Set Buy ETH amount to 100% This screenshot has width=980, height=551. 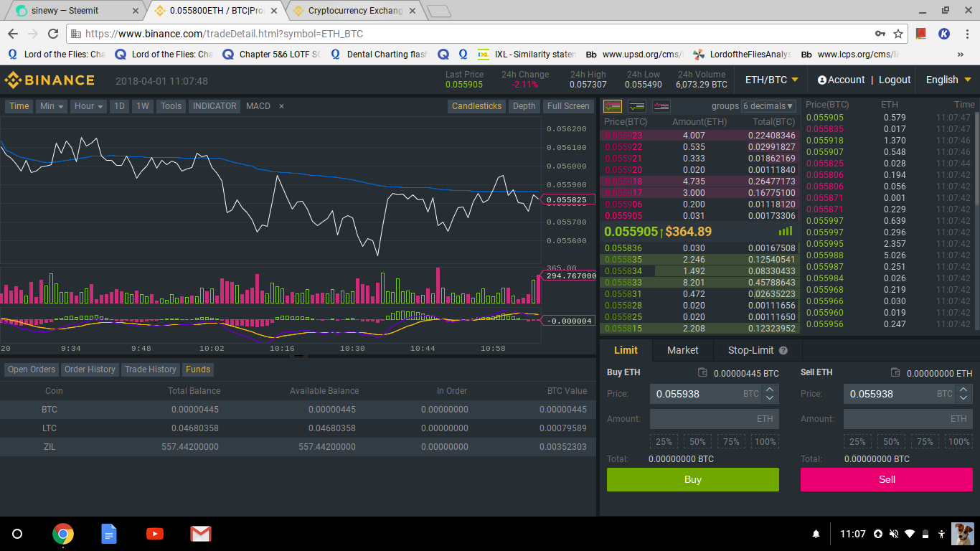click(765, 442)
